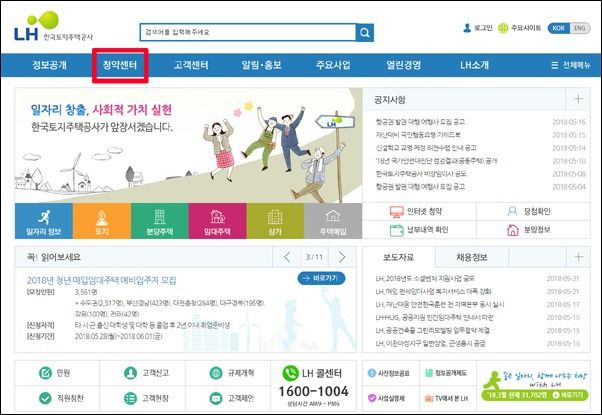Click the 고객제안 speech icon link
This screenshot has width=602, height=415.
coord(232,398)
